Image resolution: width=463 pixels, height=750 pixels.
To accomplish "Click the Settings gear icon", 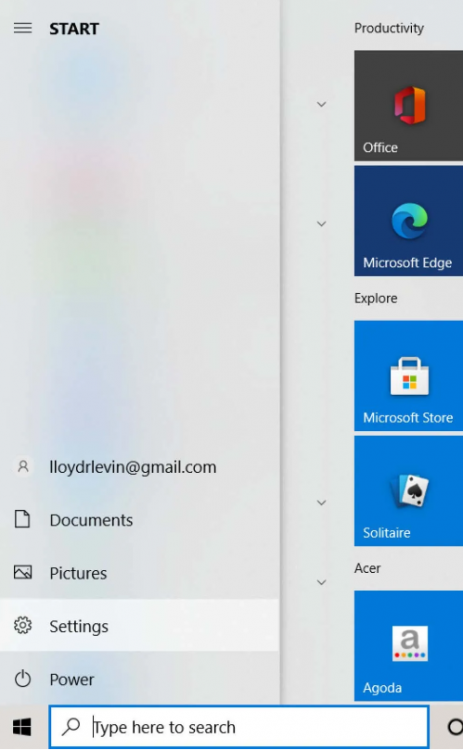I will click(22, 626).
